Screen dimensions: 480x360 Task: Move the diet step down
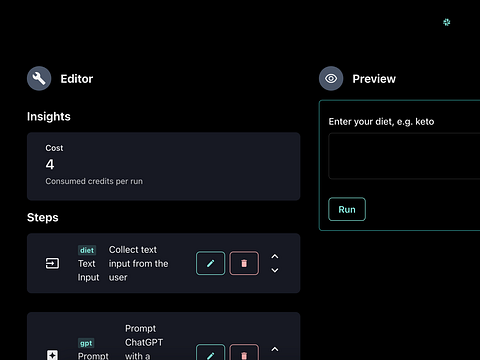pyautogui.click(x=275, y=270)
